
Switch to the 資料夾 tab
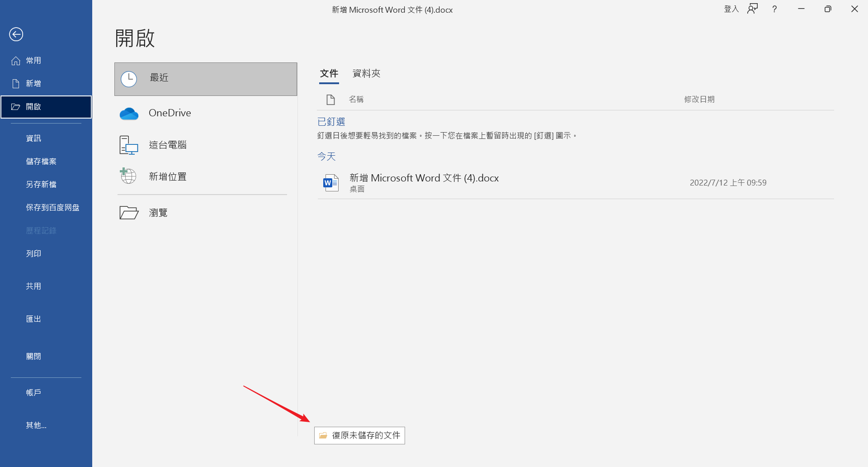click(x=366, y=73)
